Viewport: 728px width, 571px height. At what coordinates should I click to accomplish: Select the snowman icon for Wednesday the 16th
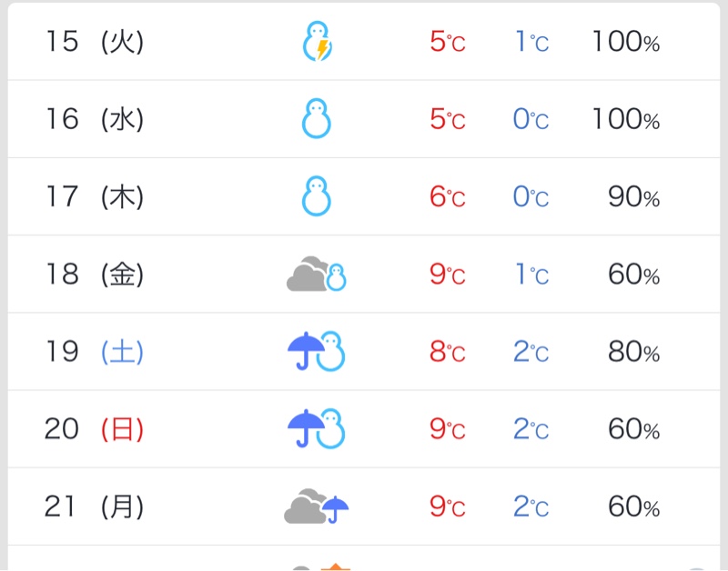tap(317, 119)
